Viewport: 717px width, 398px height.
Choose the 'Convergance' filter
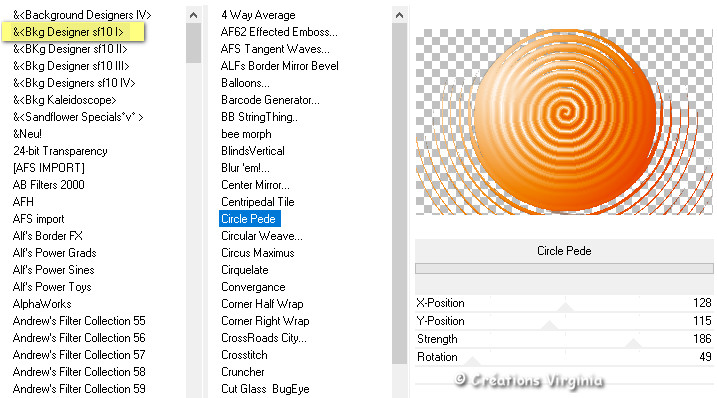tap(253, 287)
